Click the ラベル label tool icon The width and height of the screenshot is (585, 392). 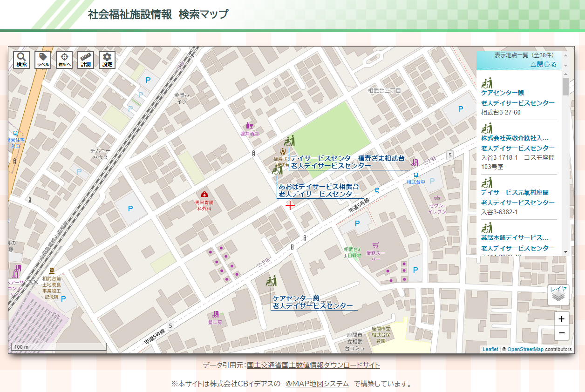click(43, 60)
